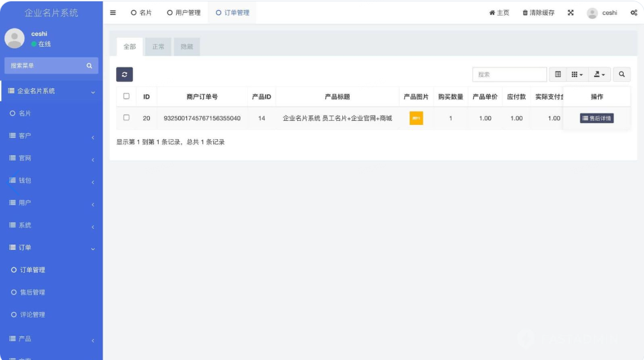This screenshot has height=360, width=644.
Task: Switch to the 正常 filter tab
Action: (x=158, y=47)
